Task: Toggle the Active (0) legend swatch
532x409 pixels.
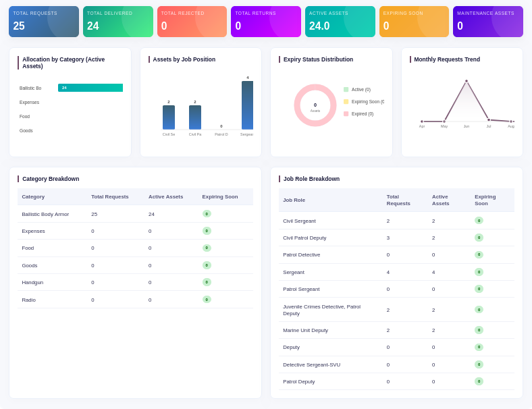Action: point(346,90)
